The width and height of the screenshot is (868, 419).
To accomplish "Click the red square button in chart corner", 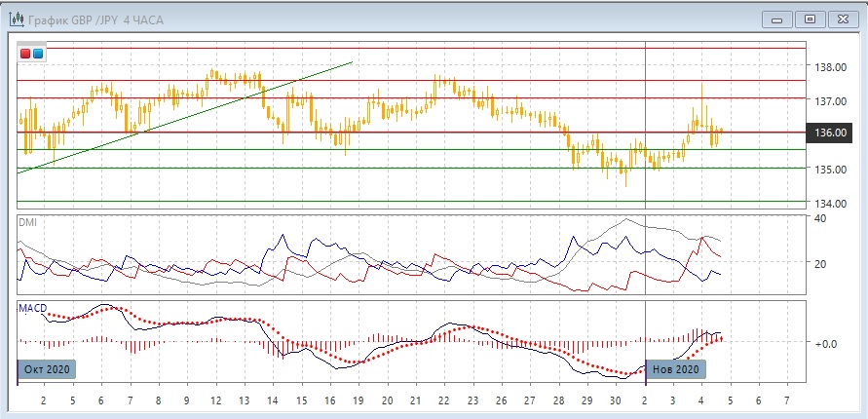I will click(x=25, y=54).
